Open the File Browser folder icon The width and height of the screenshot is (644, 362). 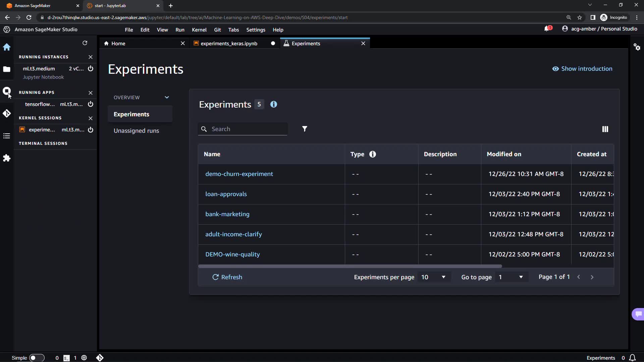tap(7, 69)
